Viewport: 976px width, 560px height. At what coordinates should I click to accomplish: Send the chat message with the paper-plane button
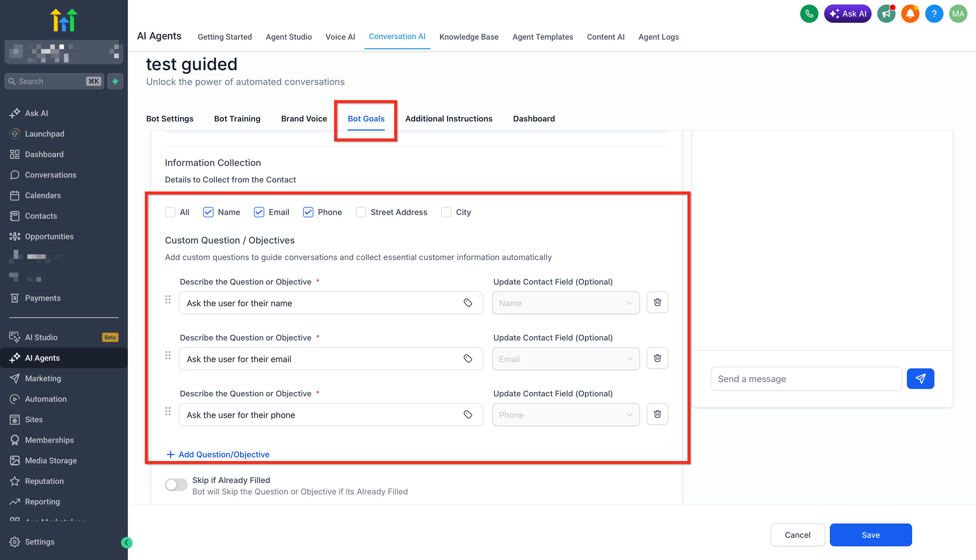[x=920, y=379]
